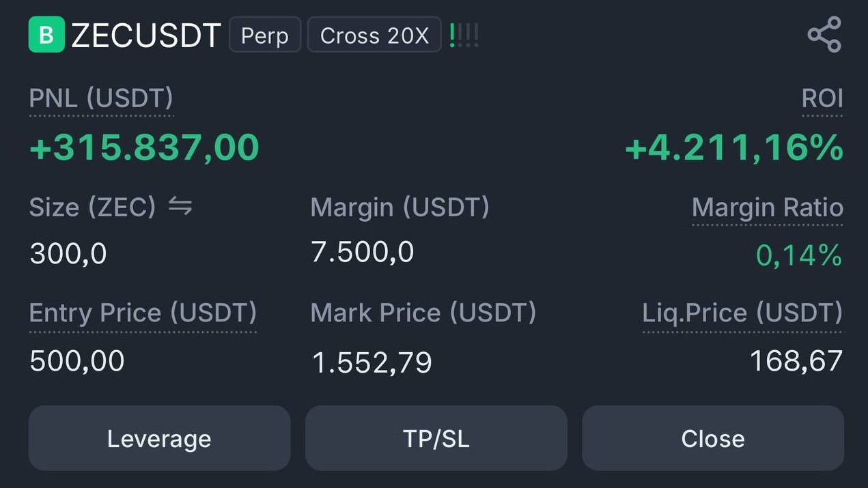Open the Cross 20X margin mode selector
This screenshot has height=488, width=868.
[374, 35]
